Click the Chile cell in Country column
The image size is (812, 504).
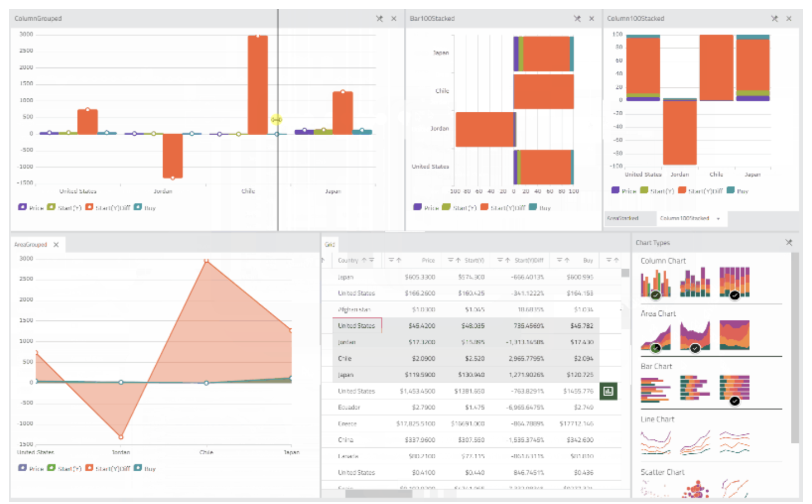(x=345, y=359)
